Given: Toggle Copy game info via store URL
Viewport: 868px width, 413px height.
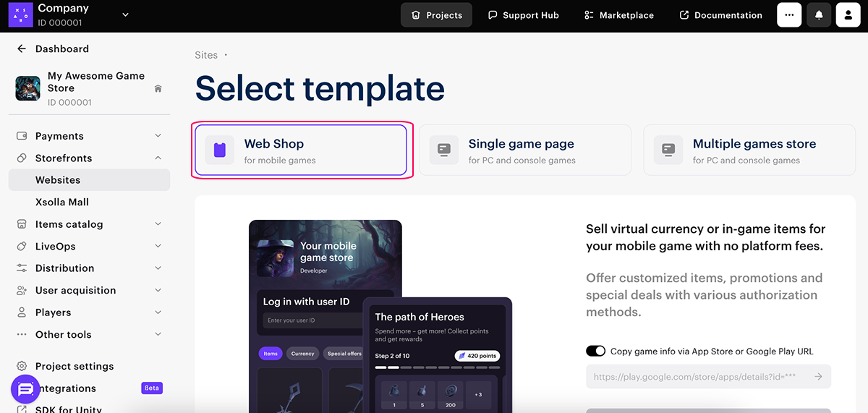Looking at the screenshot, I should point(595,352).
